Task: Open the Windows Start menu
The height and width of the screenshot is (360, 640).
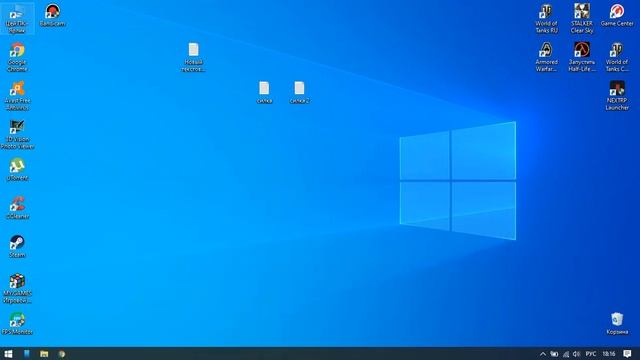Action: 8,353
